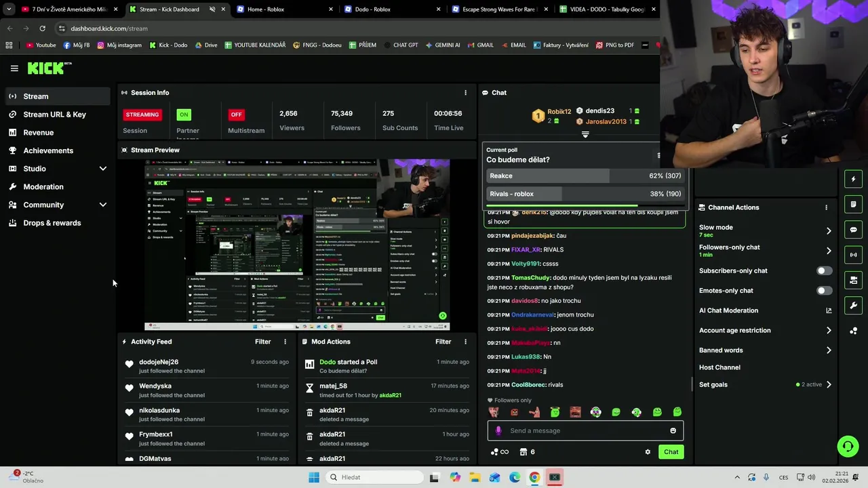Select the channel actions camera icon in right rail
Viewport: 868px width, 488px height.
853,280
